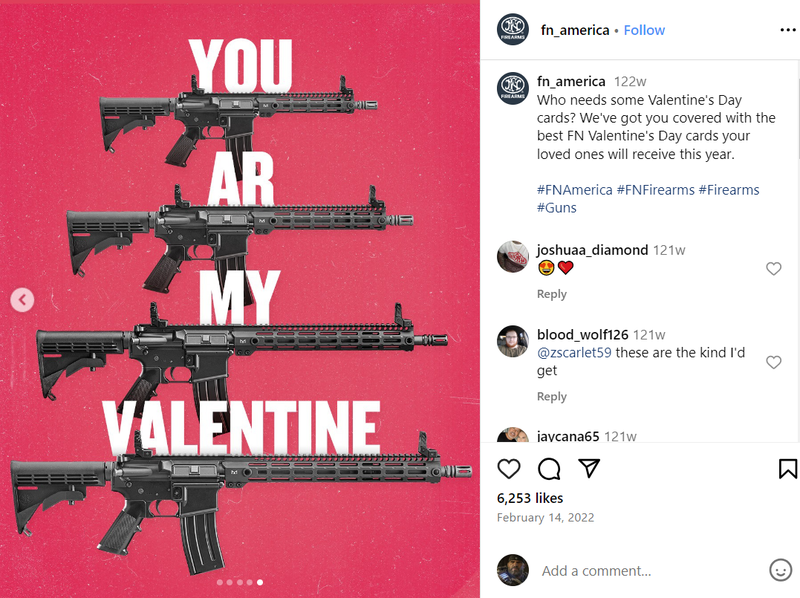800x598 pixels.
Task: Open the #Guns hashtag link
Action: 557,208
